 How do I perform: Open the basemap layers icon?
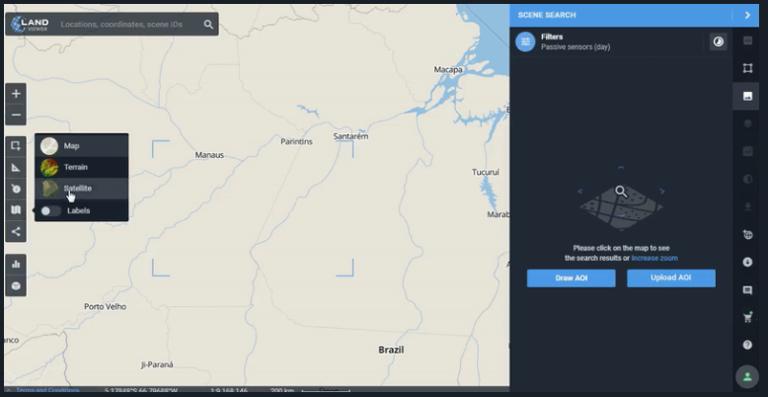[16, 210]
